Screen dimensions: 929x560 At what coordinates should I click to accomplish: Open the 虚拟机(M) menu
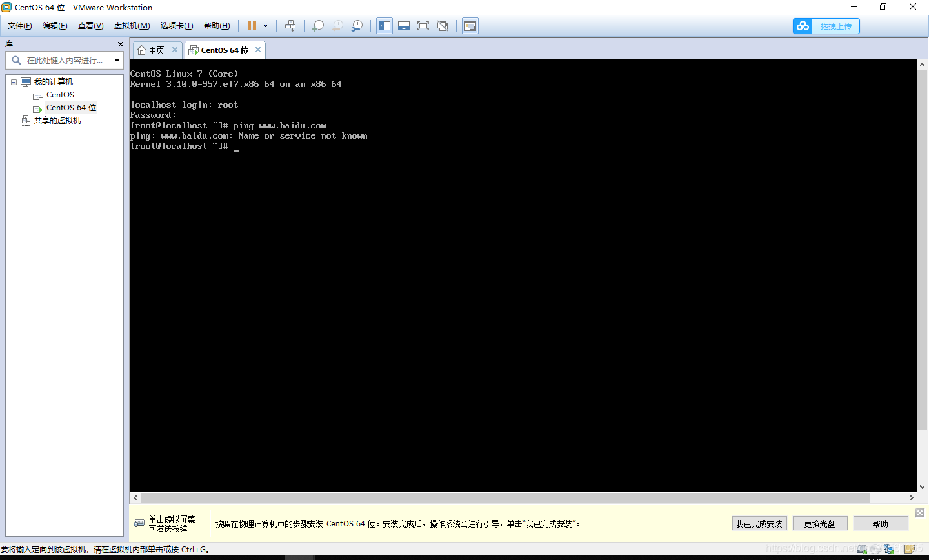pos(132,26)
